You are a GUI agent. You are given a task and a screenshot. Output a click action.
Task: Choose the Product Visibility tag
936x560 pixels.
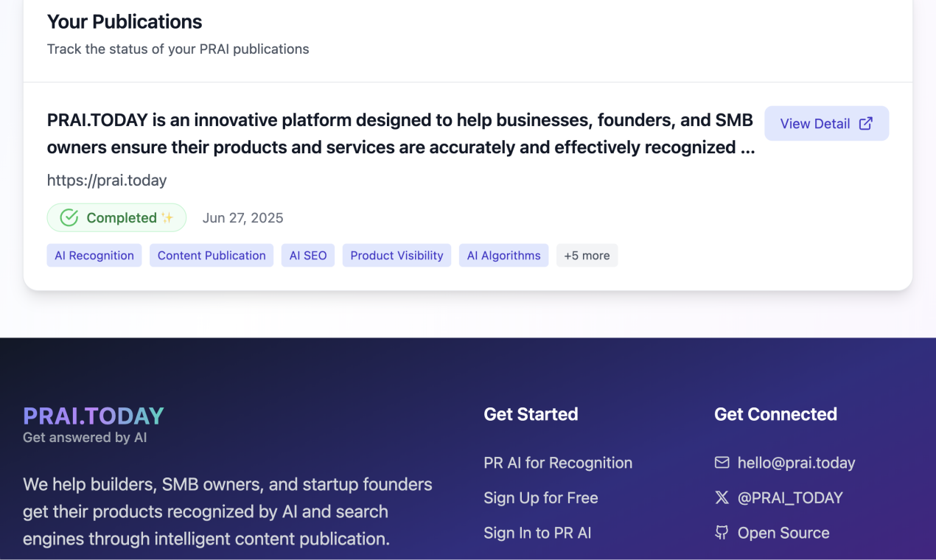397,256
